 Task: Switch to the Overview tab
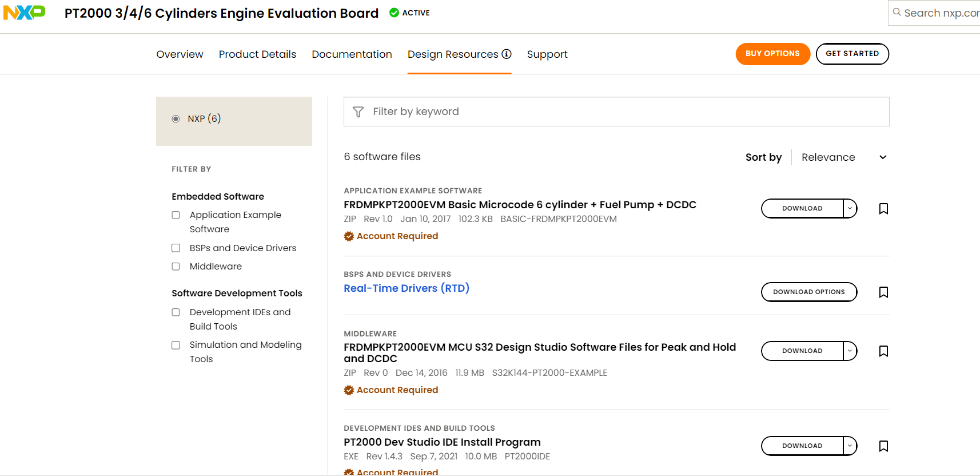click(x=180, y=54)
